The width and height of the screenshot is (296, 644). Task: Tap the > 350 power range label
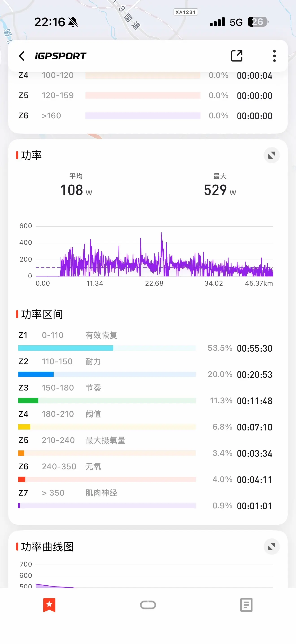click(53, 493)
